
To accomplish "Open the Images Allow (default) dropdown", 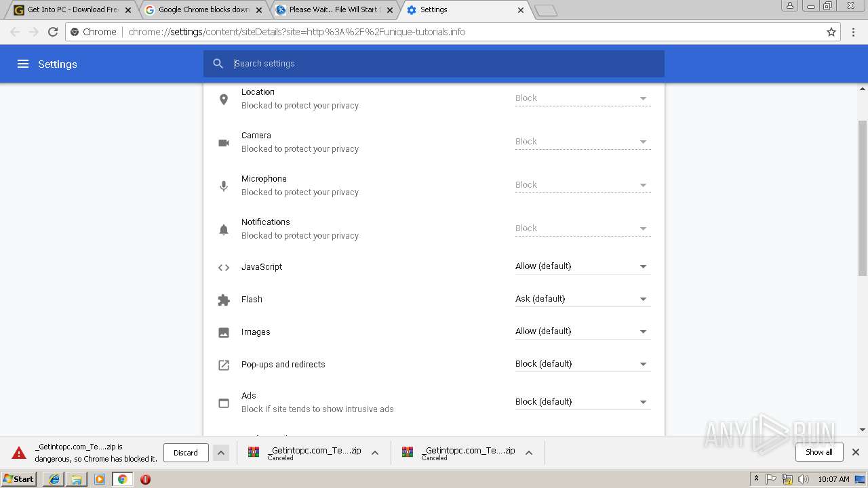I will pyautogui.click(x=583, y=331).
